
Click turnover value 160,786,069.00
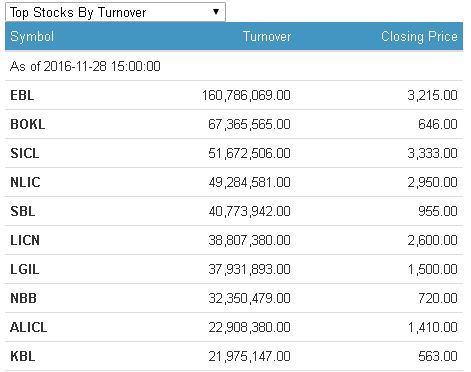tap(246, 95)
